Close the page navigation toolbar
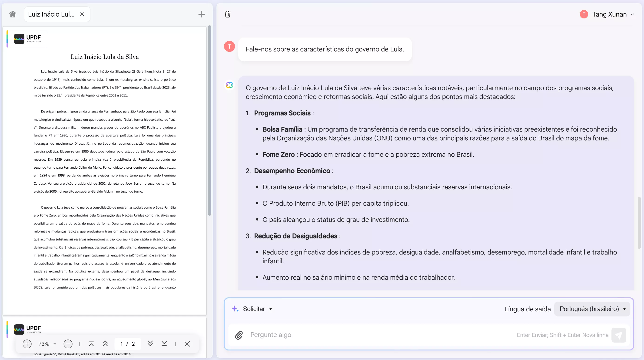The height and width of the screenshot is (360, 644). coord(187,344)
